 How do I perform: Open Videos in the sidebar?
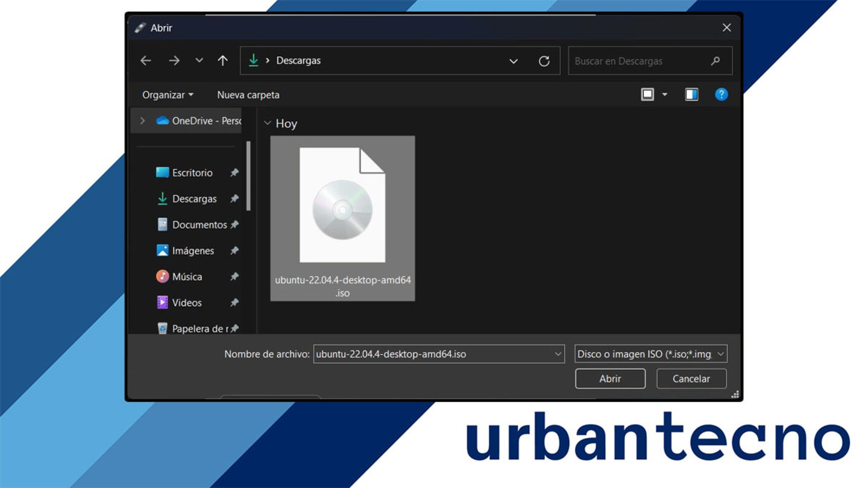click(x=179, y=302)
